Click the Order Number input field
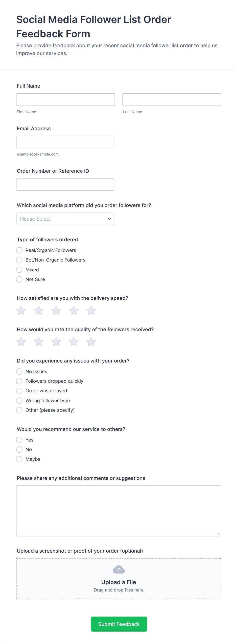 click(65, 185)
